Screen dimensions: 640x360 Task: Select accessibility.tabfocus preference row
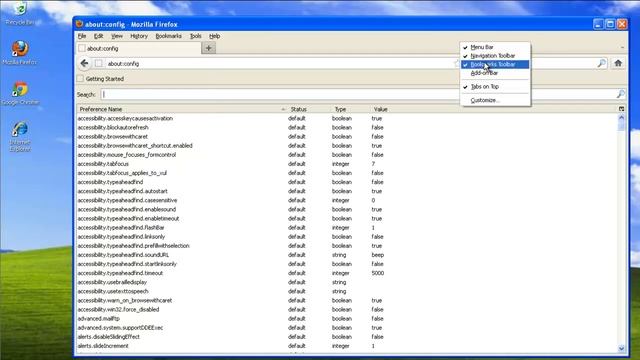click(347, 164)
